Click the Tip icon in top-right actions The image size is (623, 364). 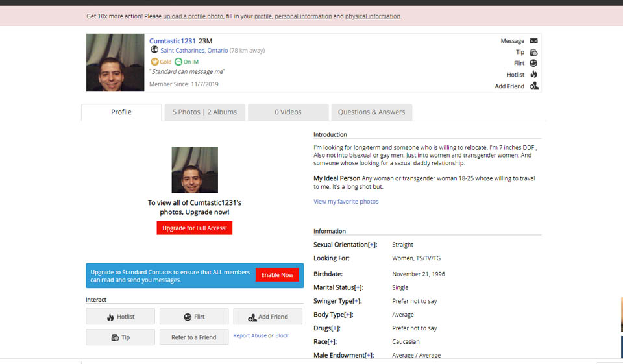click(533, 53)
